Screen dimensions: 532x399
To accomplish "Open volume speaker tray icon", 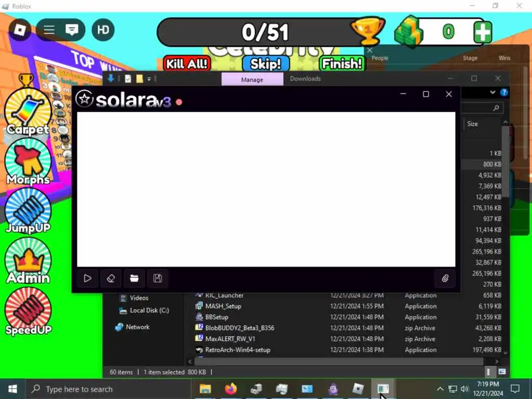I will click(465, 389).
